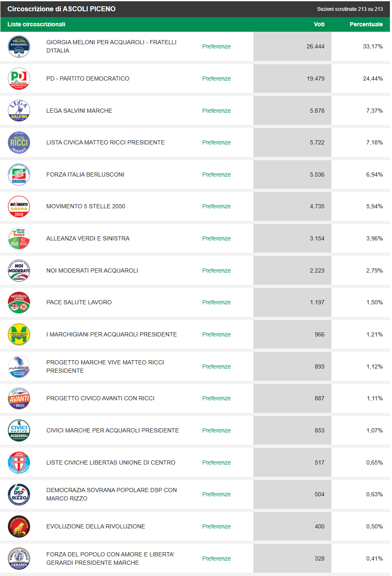Click the Lega Salvini Marche emblem
The width and height of the screenshot is (392, 576).
[19, 111]
